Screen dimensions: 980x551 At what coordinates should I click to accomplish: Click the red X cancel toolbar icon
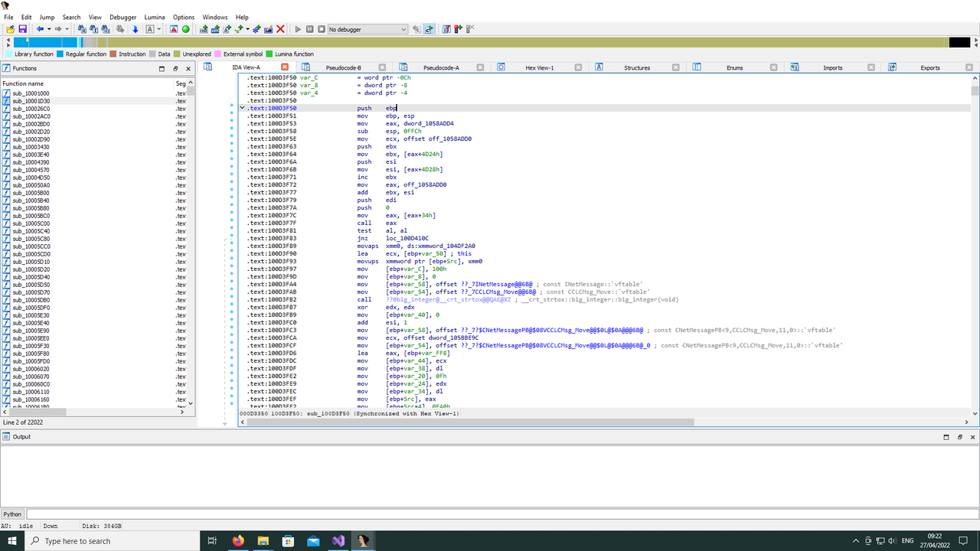[280, 29]
